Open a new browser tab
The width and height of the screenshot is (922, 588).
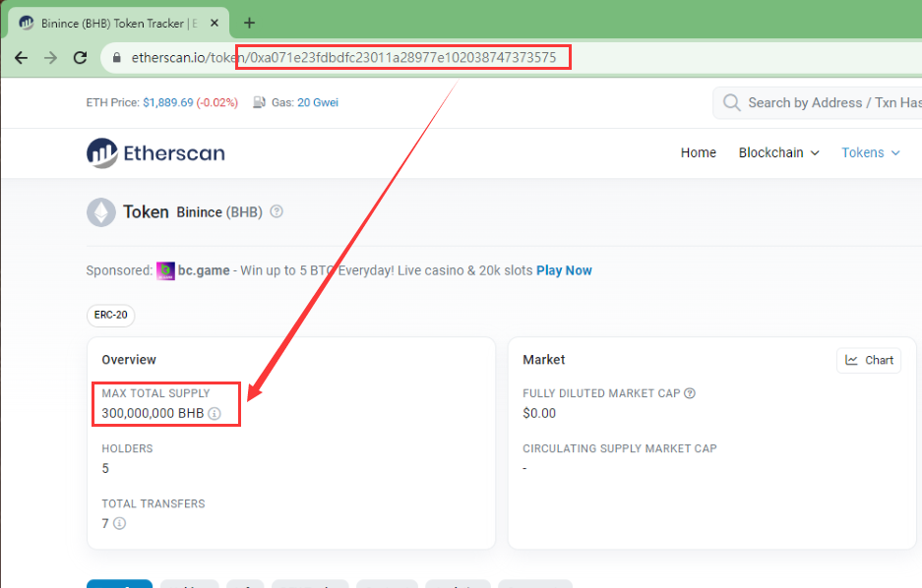[249, 23]
